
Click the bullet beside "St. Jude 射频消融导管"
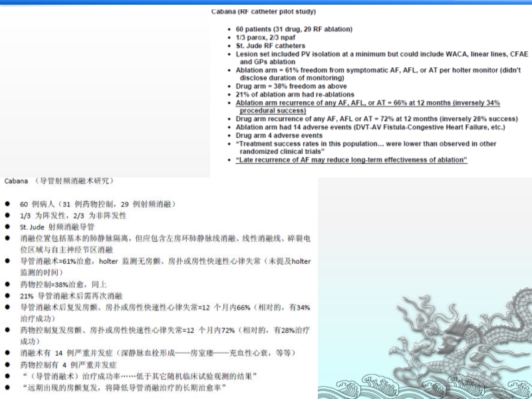7,225
